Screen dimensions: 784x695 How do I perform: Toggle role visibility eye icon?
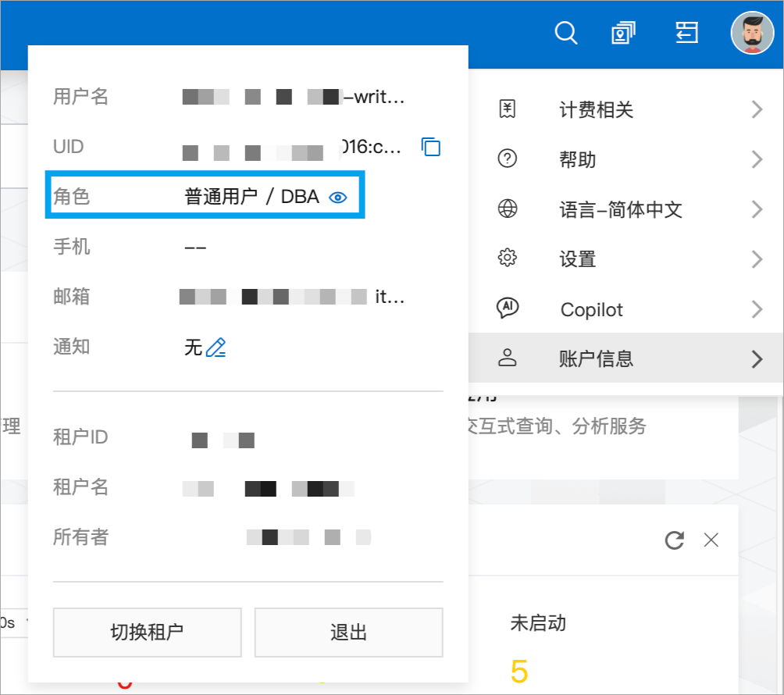(x=338, y=198)
